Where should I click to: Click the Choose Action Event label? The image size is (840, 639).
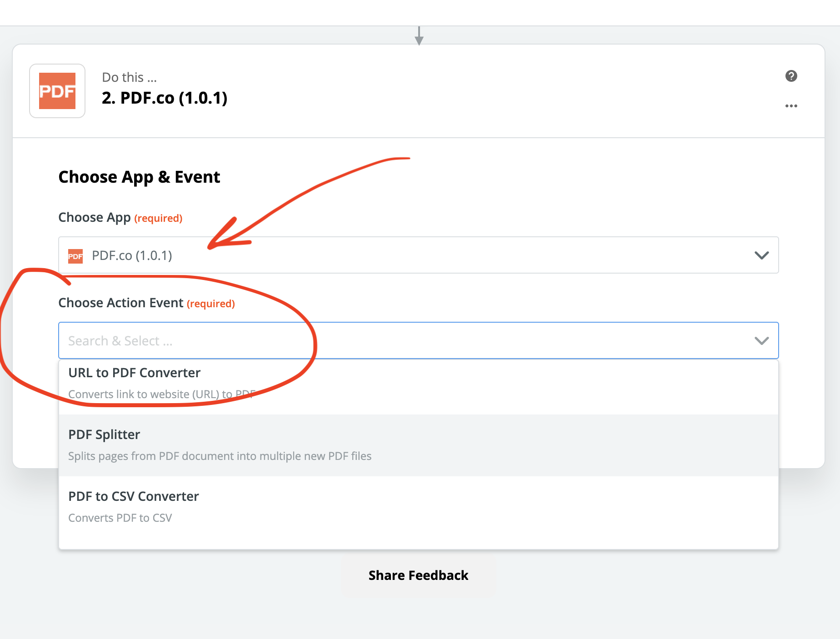click(x=121, y=303)
